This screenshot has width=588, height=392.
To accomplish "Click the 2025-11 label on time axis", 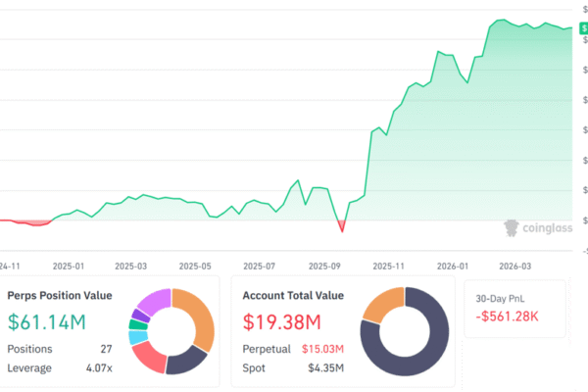I will pyautogui.click(x=388, y=266).
